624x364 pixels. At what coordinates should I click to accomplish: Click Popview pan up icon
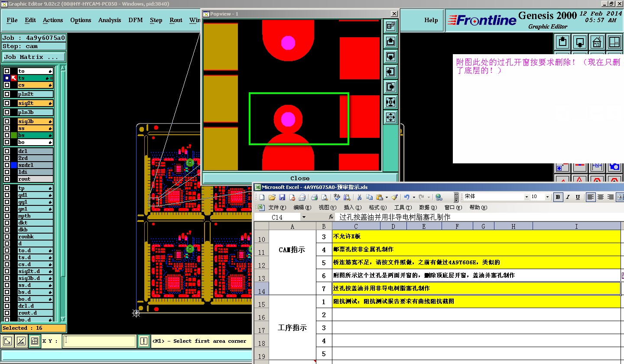pyautogui.click(x=390, y=42)
